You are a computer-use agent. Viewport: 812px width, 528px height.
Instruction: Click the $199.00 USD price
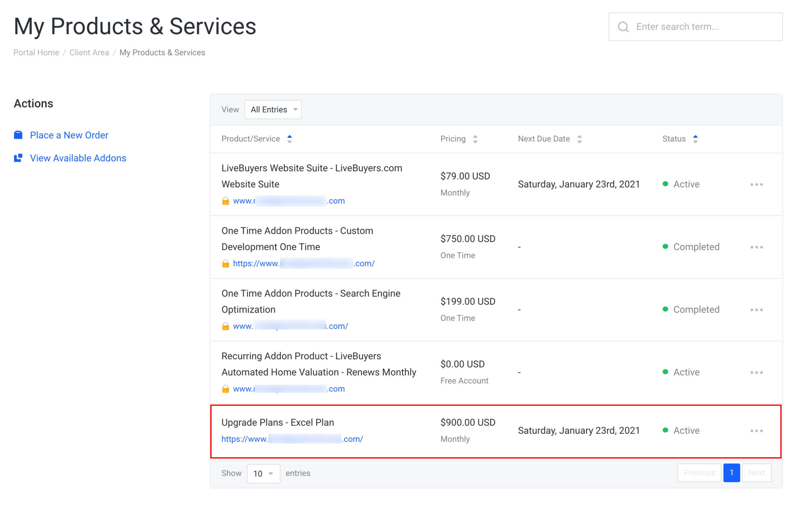click(468, 301)
